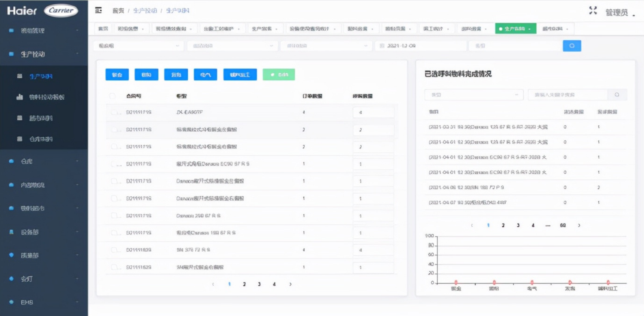This screenshot has width=644, height=316.
Task: Click the search icon beside right panel keyword field
Action: point(617,95)
